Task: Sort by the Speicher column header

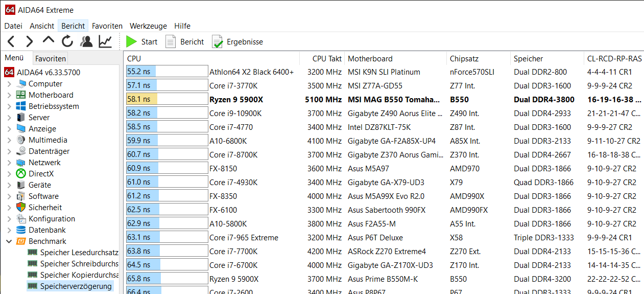Action: coord(546,58)
